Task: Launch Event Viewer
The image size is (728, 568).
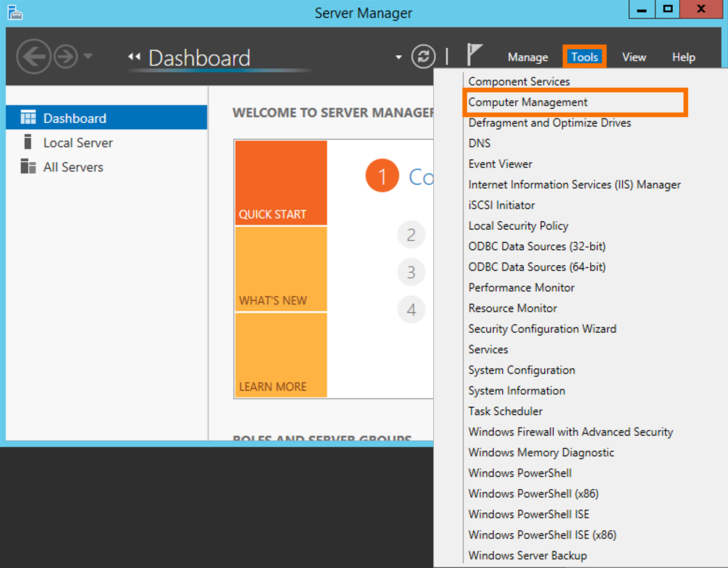Action: point(500,164)
